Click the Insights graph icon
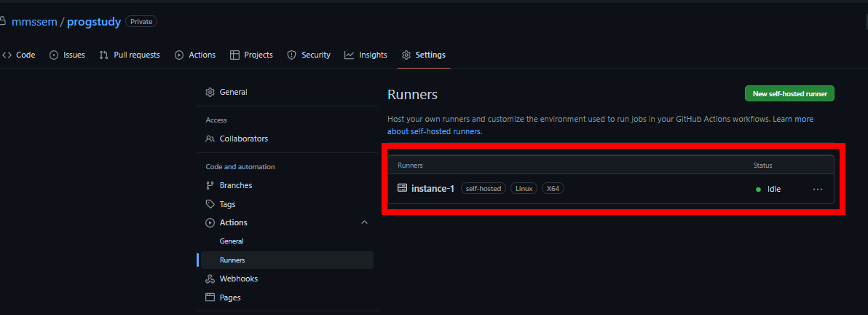Viewport: 868px width, 315px height. pos(349,55)
